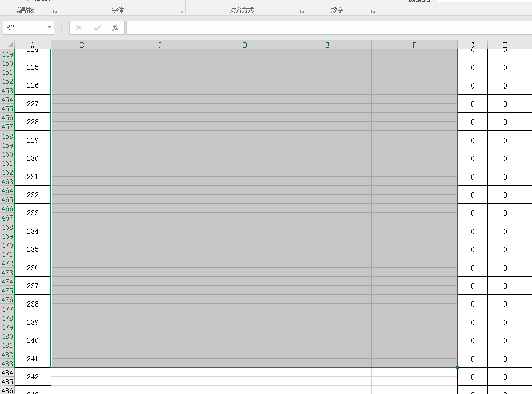This screenshot has height=394, width=532.
Task: Select column D header
Action: click(x=245, y=45)
